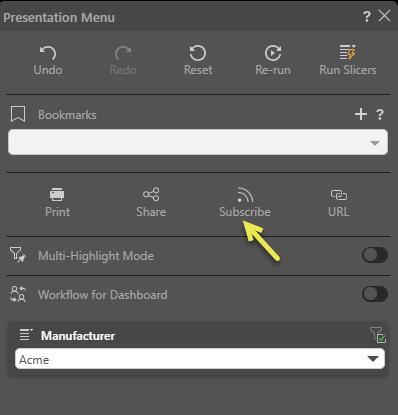Click the grayed-out Redo icon
Screen dimensions: 398x415
tap(123, 53)
